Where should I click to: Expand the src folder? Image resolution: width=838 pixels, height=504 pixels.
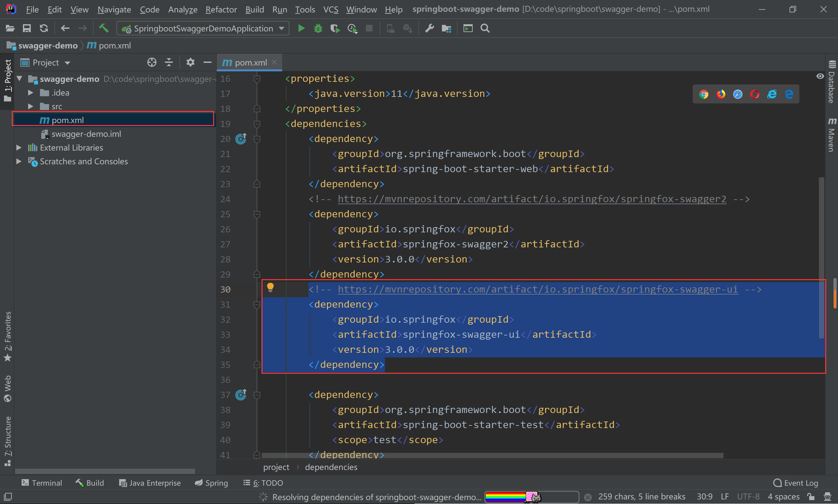[30, 107]
